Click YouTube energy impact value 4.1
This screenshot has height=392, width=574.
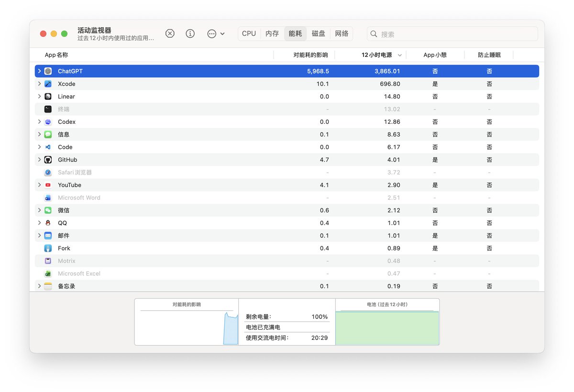pyautogui.click(x=324, y=185)
